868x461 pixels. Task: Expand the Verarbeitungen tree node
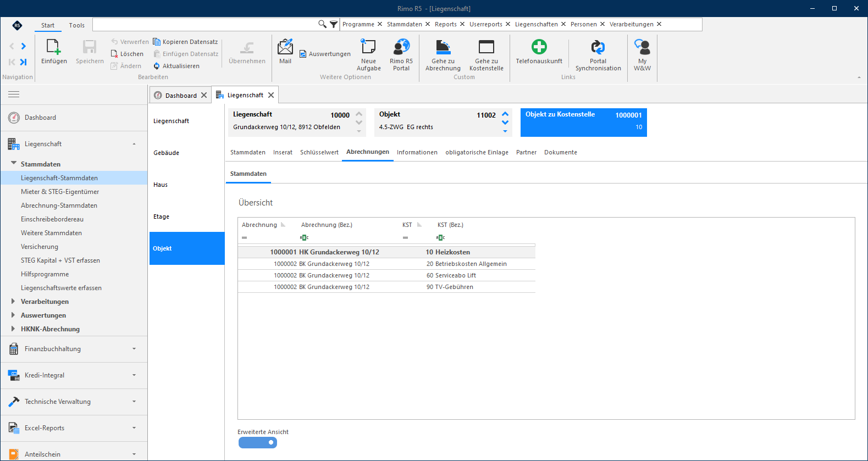click(13, 302)
